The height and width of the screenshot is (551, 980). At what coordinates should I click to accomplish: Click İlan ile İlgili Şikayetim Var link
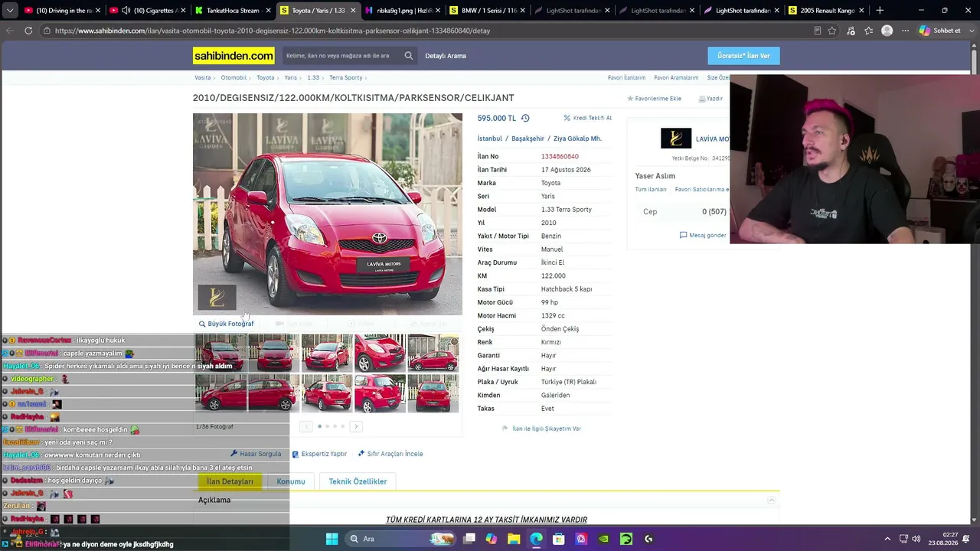click(x=541, y=429)
